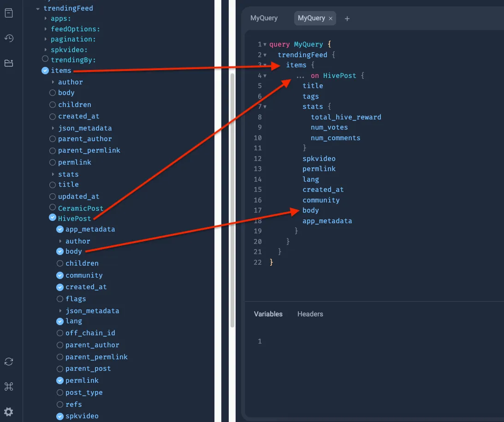
Task: Check parent_permlink under HivePost
Action: [x=60, y=357]
